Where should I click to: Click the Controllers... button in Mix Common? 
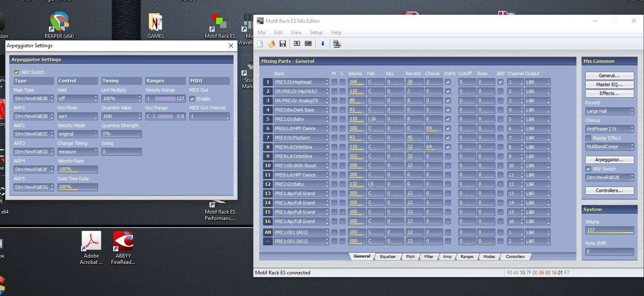click(610, 191)
